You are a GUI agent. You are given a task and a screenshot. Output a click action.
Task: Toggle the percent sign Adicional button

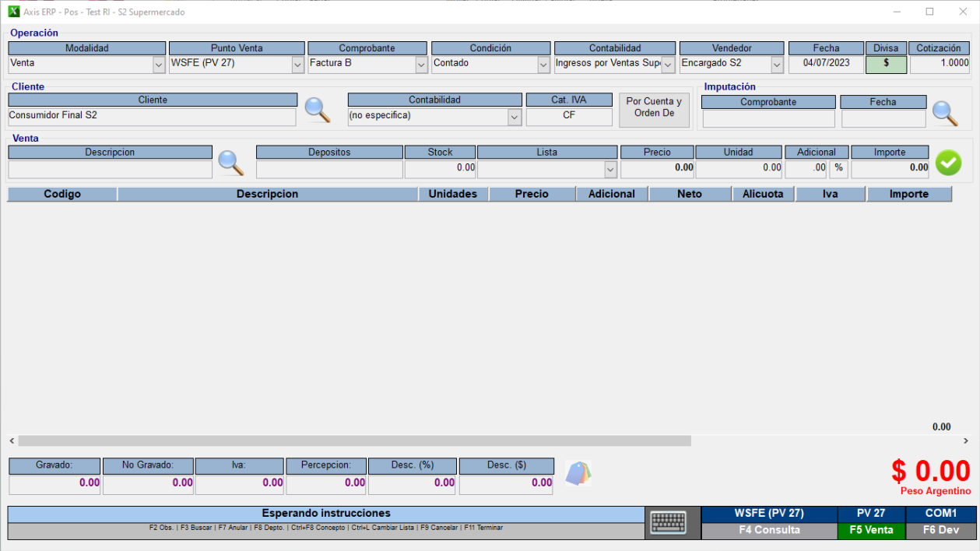[x=838, y=167]
